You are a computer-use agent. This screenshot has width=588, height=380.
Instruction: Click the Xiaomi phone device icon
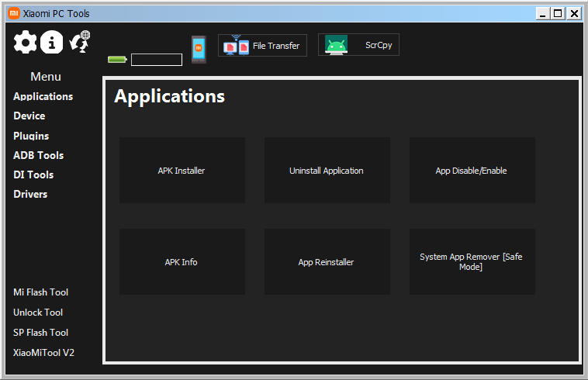[199, 49]
